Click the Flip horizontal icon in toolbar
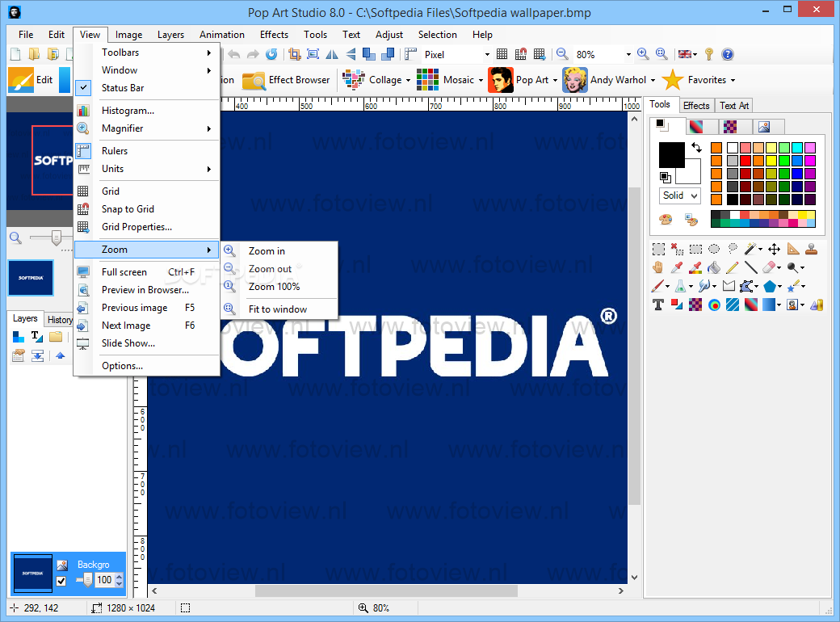The height and width of the screenshot is (622, 840). click(x=332, y=53)
